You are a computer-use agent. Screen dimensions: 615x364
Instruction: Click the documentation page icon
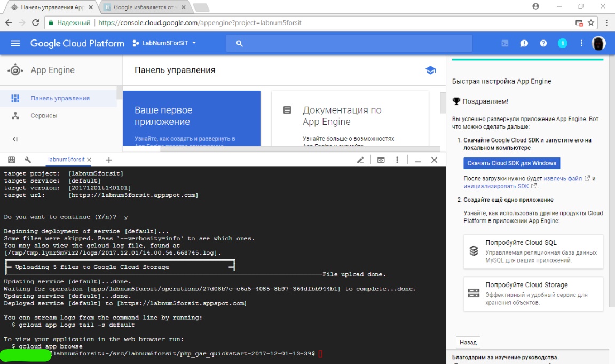tap(287, 110)
